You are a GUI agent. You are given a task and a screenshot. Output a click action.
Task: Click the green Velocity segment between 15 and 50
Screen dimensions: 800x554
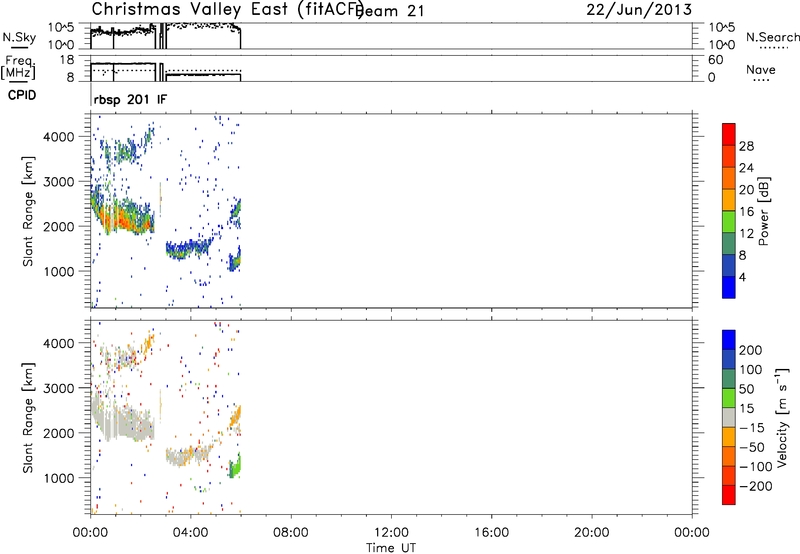pos(729,398)
